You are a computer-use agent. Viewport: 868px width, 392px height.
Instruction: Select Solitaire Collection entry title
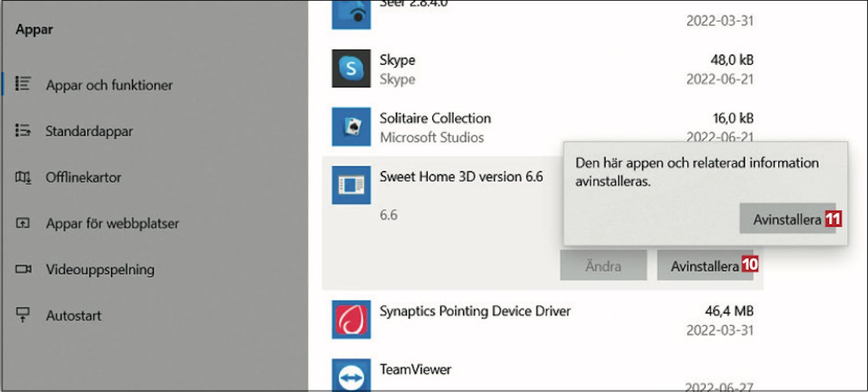(x=435, y=118)
